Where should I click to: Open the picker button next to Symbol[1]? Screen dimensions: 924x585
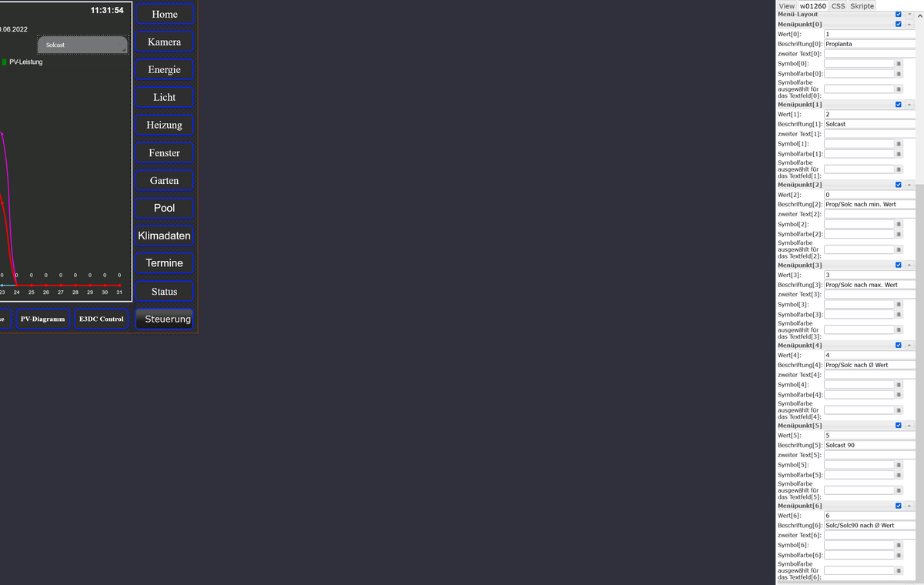(x=899, y=144)
